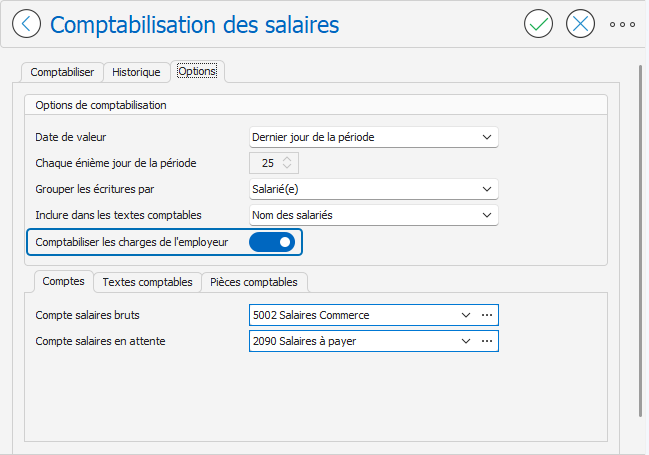649x455 pixels.
Task: Expand the 5002 Salaires Commerce account dropdown arrow
Action: 466,315
